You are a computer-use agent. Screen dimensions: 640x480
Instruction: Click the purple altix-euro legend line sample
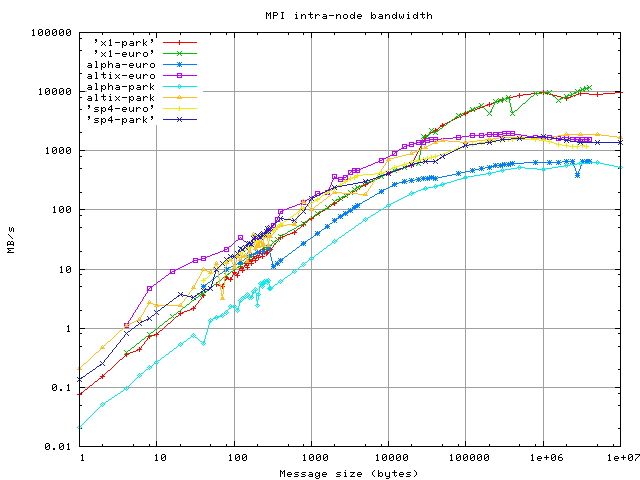[x=180, y=76]
